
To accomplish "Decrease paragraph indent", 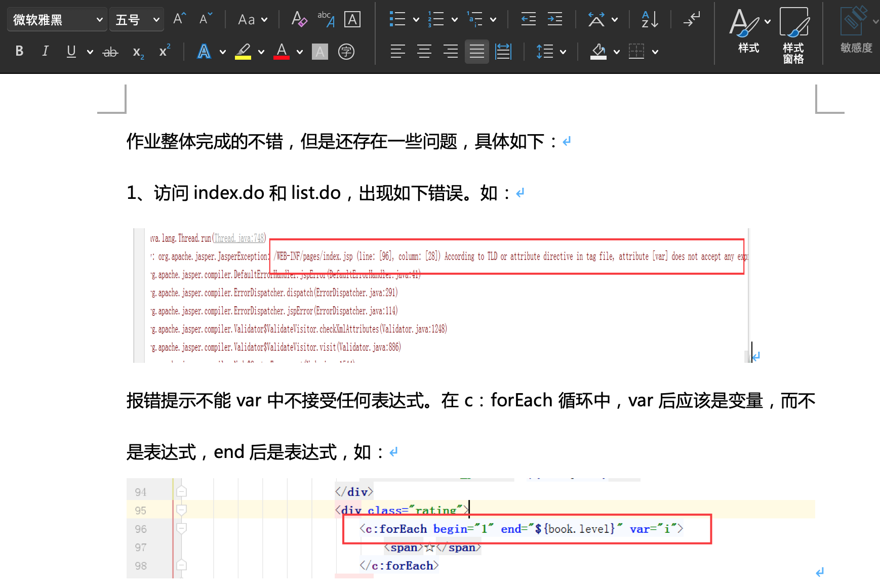I will tap(529, 19).
